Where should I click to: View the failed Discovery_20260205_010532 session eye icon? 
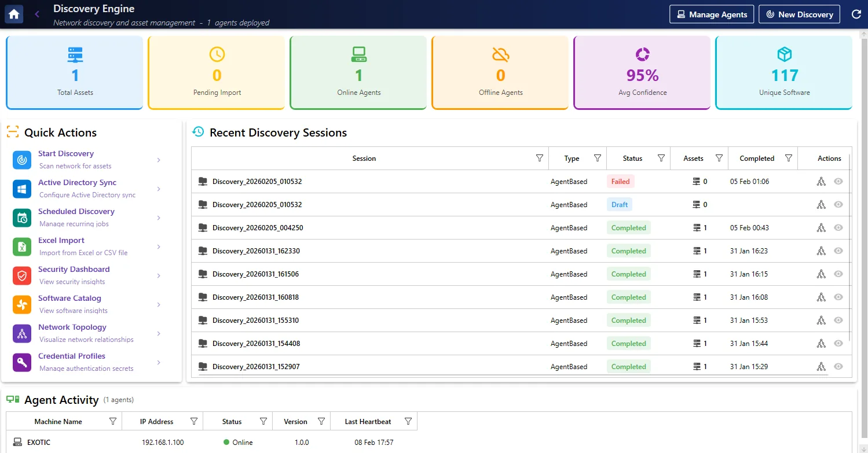pyautogui.click(x=838, y=182)
